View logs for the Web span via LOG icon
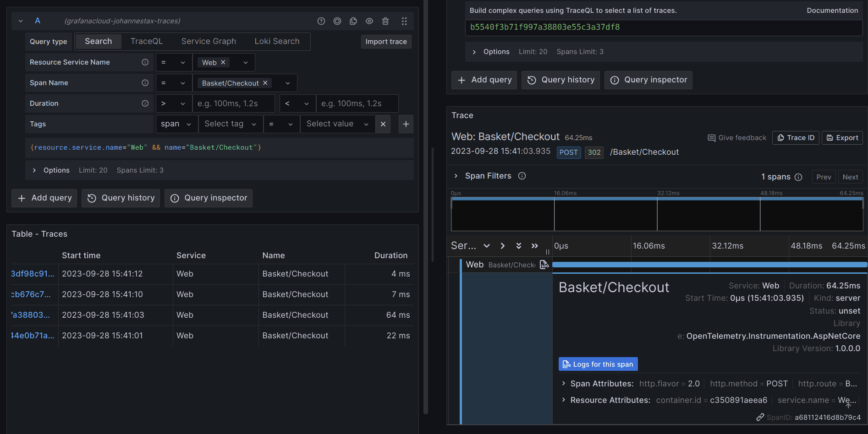Screen dimensions: 868x434 point(544,264)
